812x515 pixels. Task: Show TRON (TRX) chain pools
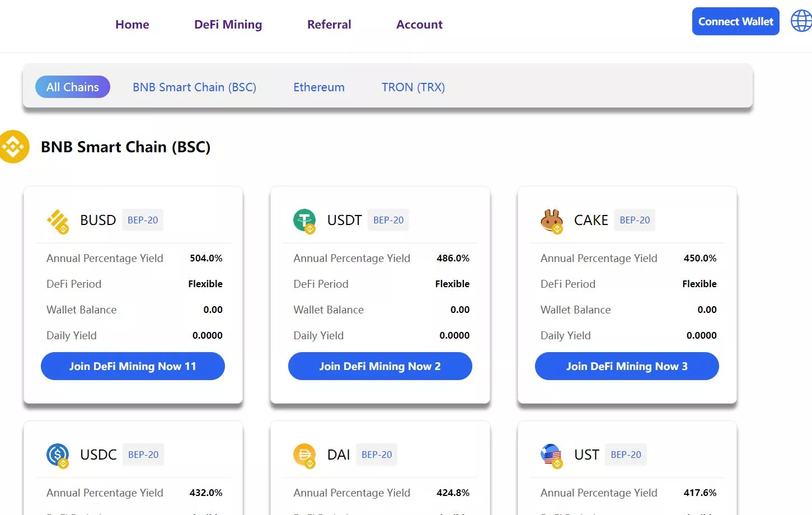[x=413, y=87]
